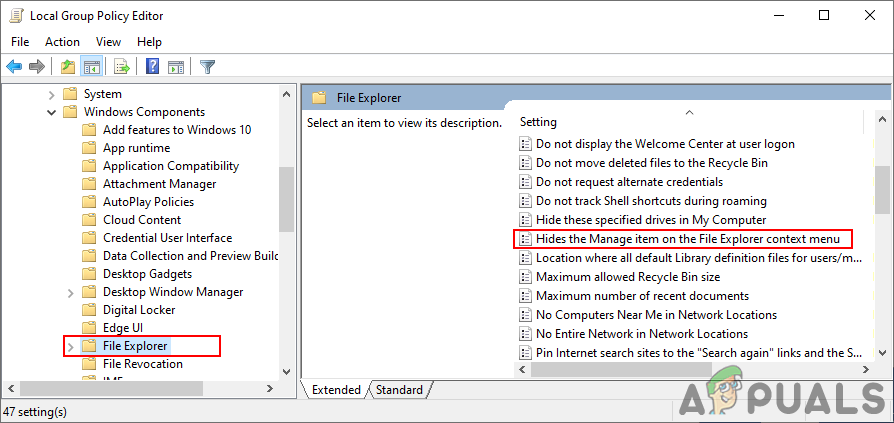Click settings list horizontal scroll left arrow

(x=521, y=370)
